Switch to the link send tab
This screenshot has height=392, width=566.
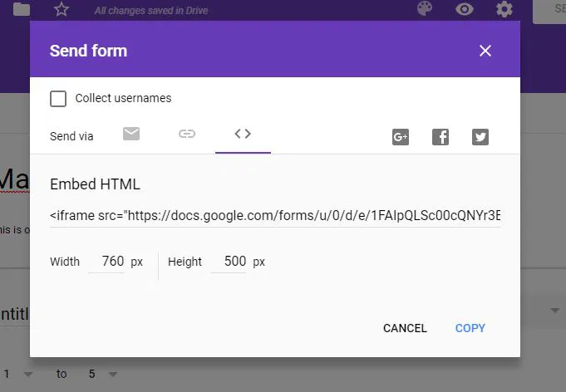[187, 135]
